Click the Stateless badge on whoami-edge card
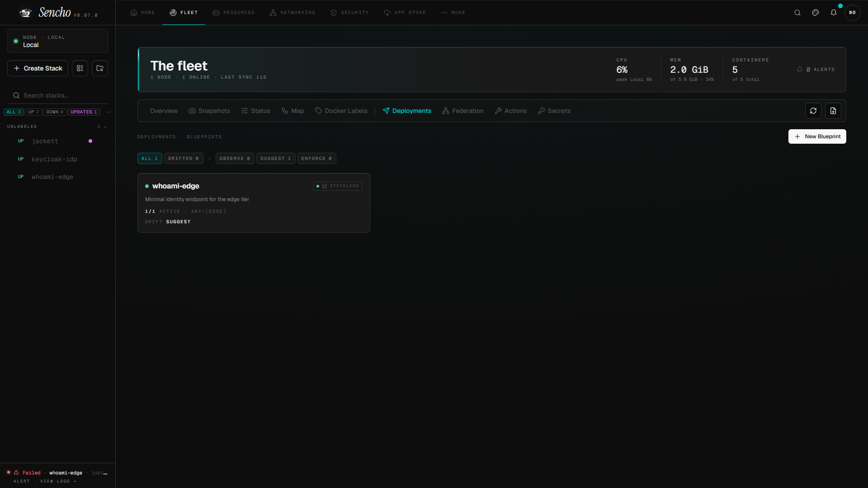 338,186
